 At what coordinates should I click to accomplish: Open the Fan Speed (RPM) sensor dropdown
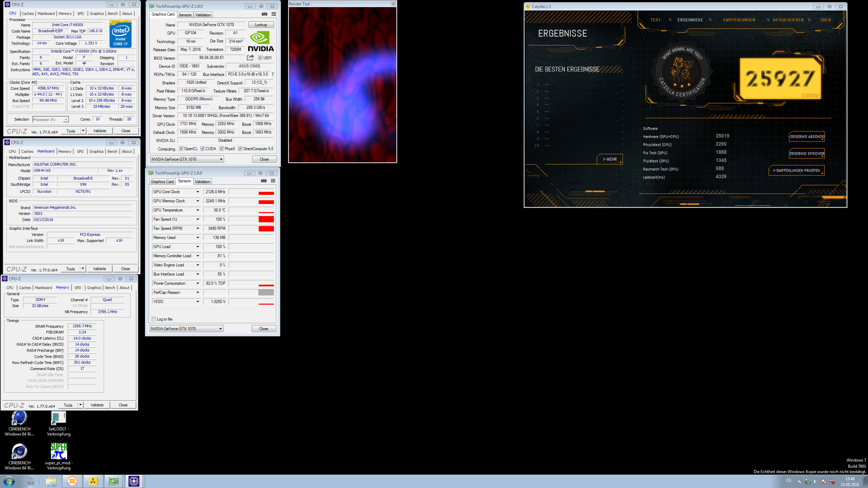198,228
